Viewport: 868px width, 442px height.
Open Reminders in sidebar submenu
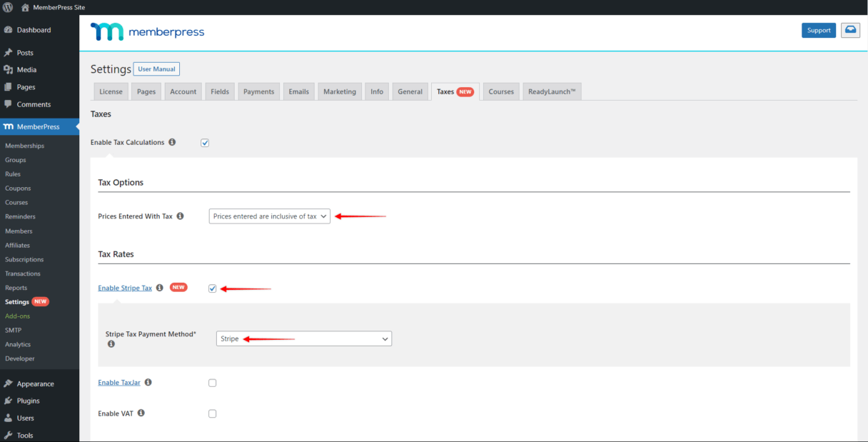point(20,216)
